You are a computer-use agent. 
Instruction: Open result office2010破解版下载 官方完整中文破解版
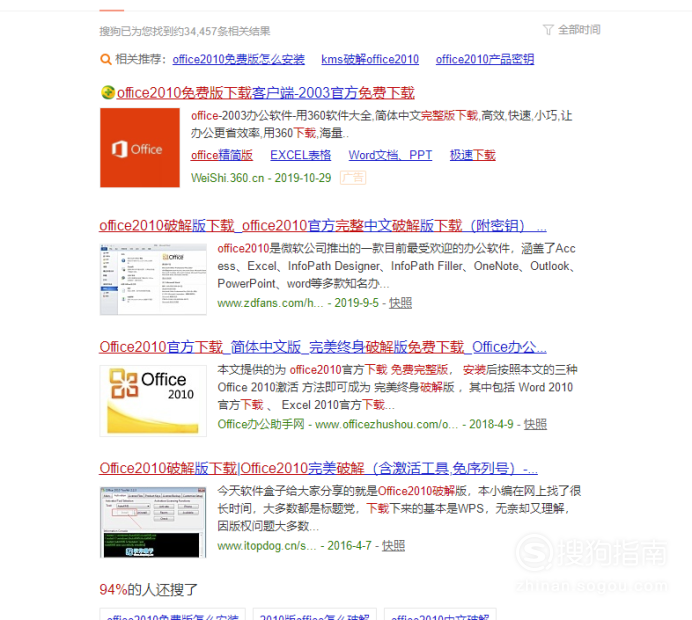(323, 225)
